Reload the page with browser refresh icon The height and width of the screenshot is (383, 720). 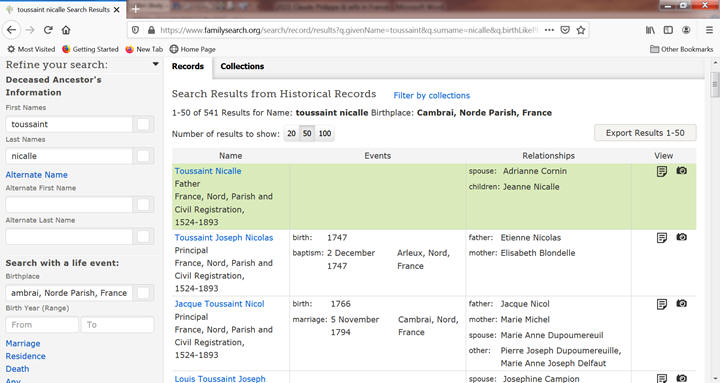[48, 30]
